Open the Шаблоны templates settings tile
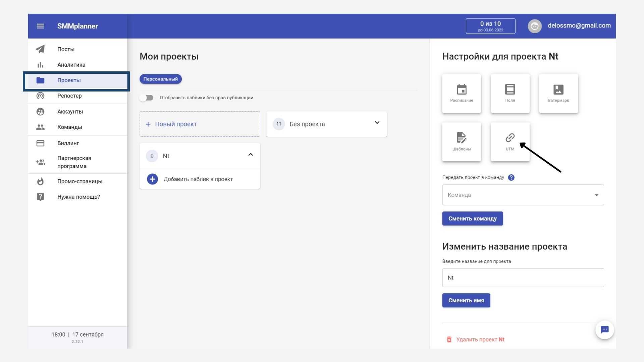644x362 pixels. tap(462, 142)
